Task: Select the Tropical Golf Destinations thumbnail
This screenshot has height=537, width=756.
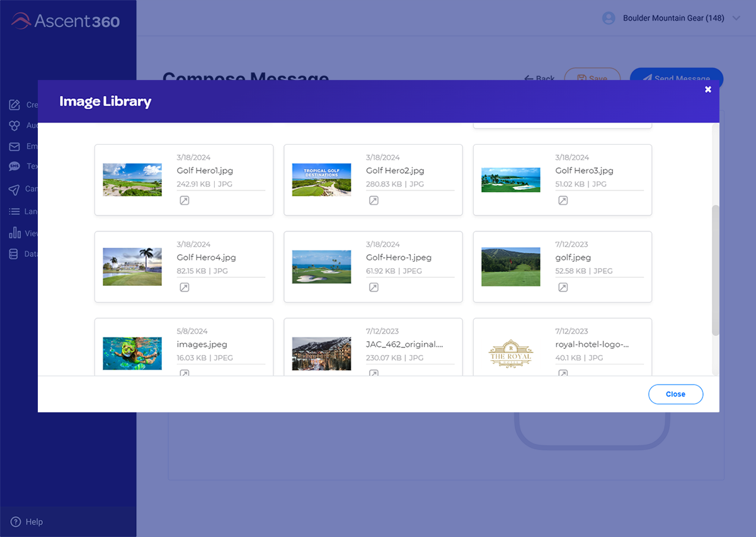Action: tap(321, 180)
